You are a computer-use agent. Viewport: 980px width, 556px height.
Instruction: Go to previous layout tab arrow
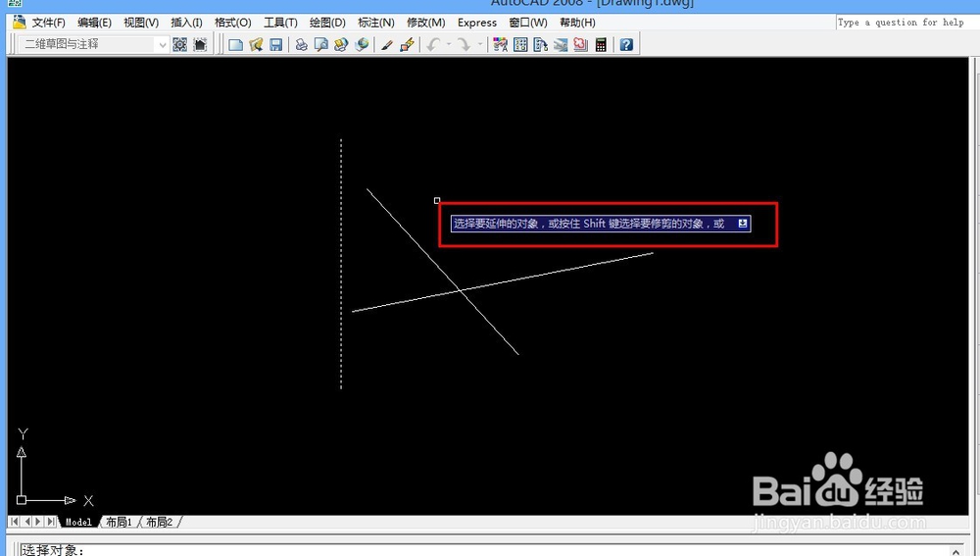[26, 521]
